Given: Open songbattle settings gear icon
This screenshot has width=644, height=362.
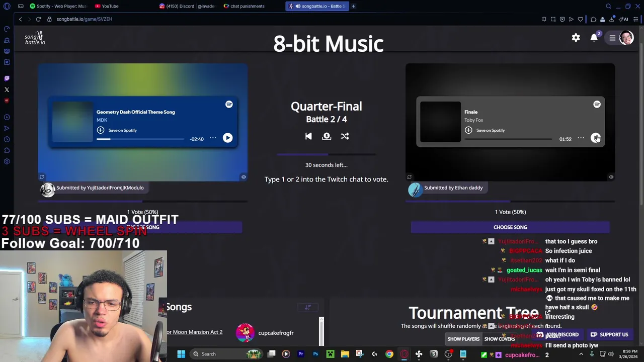Looking at the screenshot, I should point(576,38).
